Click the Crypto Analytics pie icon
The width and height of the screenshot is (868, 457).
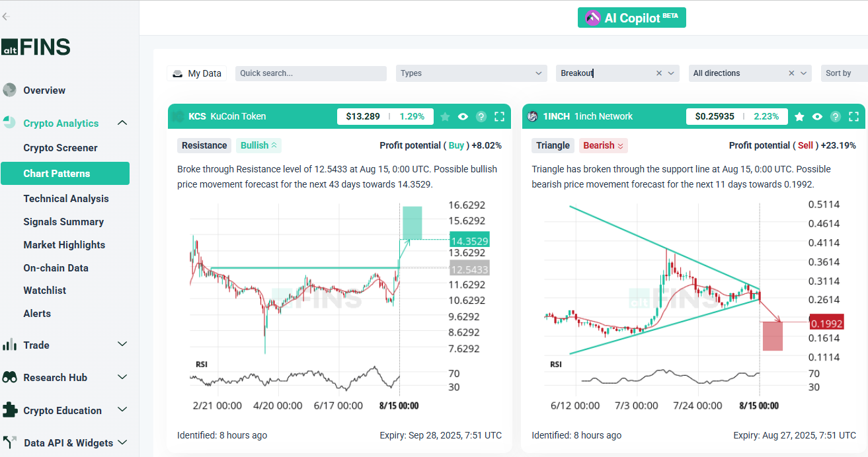pyautogui.click(x=9, y=123)
